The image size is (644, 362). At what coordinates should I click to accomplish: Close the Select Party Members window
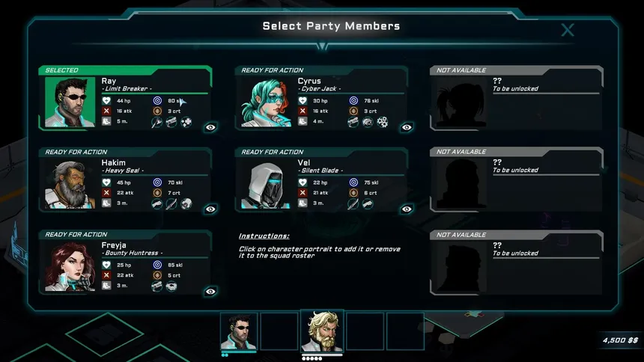tap(568, 30)
